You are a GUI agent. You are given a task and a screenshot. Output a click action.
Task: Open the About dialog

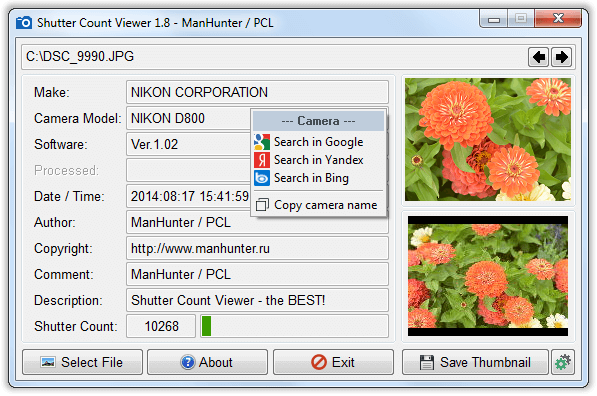click(208, 362)
